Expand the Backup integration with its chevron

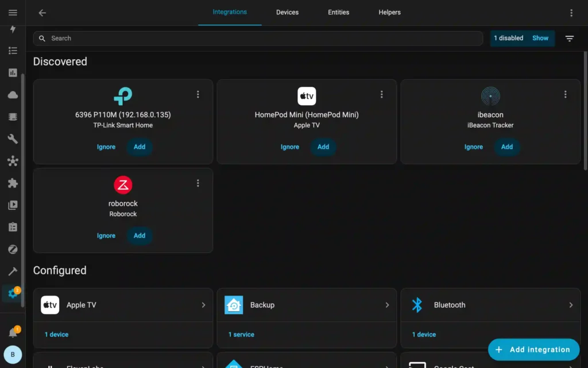click(x=389, y=305)
